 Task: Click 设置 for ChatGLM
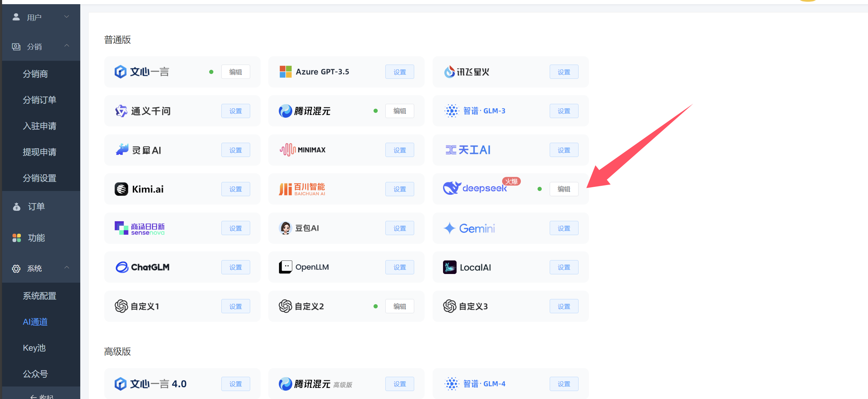[x=236, y=267]
